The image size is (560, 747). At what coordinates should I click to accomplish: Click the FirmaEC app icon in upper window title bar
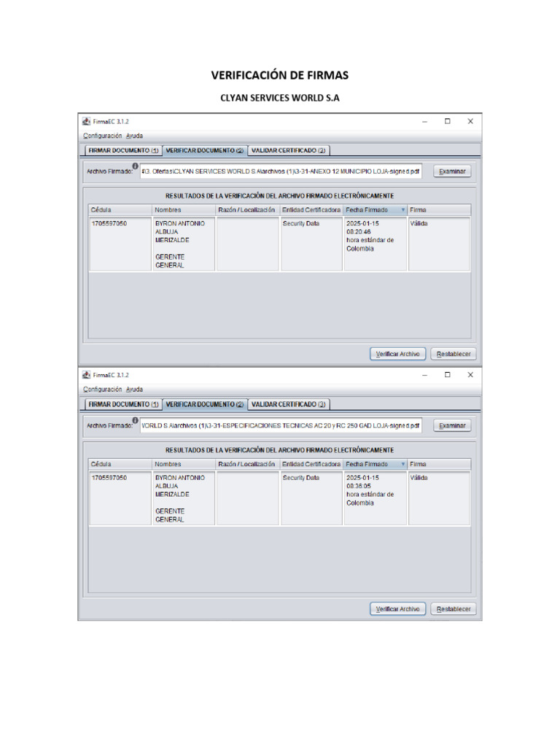pyautogui.click(x=86, y=122)
